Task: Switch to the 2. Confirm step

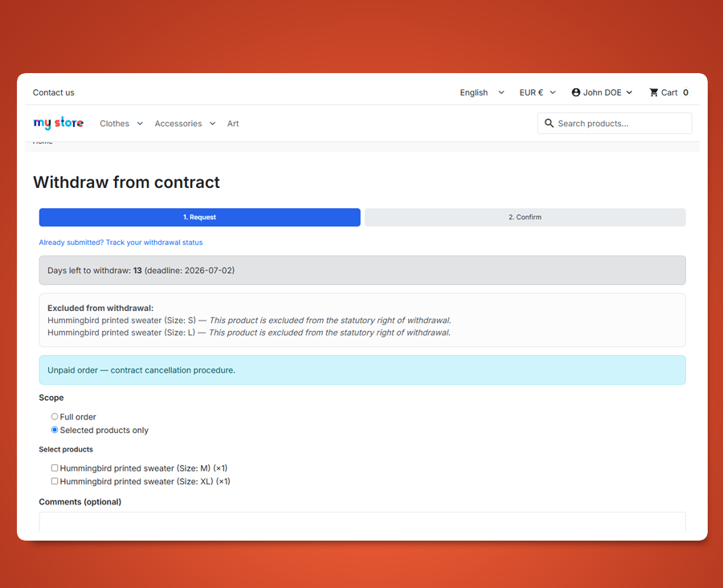Action: click(525, 217)
